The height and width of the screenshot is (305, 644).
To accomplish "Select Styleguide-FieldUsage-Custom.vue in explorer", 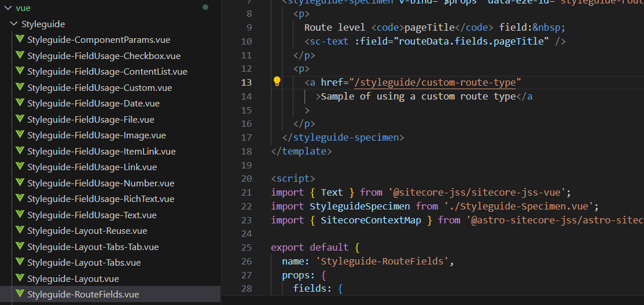I will pos(100,88).
